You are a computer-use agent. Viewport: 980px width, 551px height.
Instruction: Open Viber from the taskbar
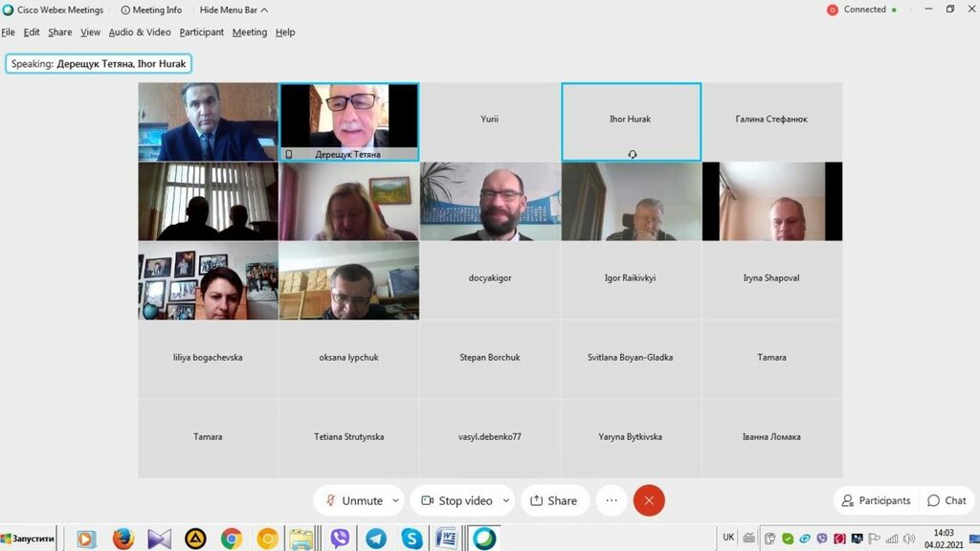pyautogui.click(x=340, y=538)
